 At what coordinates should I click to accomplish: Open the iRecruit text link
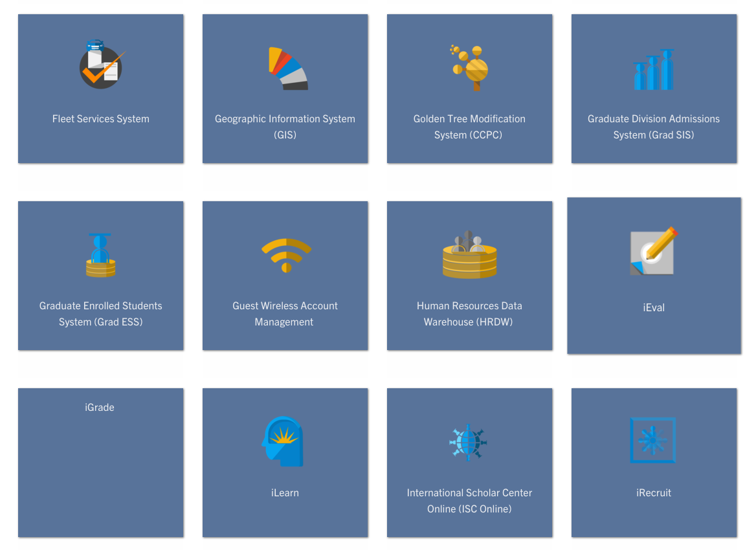pyautogui.click(x=654, y=493)
